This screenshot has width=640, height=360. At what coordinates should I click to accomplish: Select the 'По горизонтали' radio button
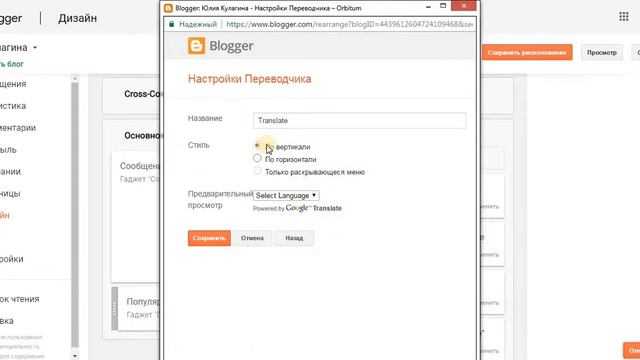pos(257,158)
